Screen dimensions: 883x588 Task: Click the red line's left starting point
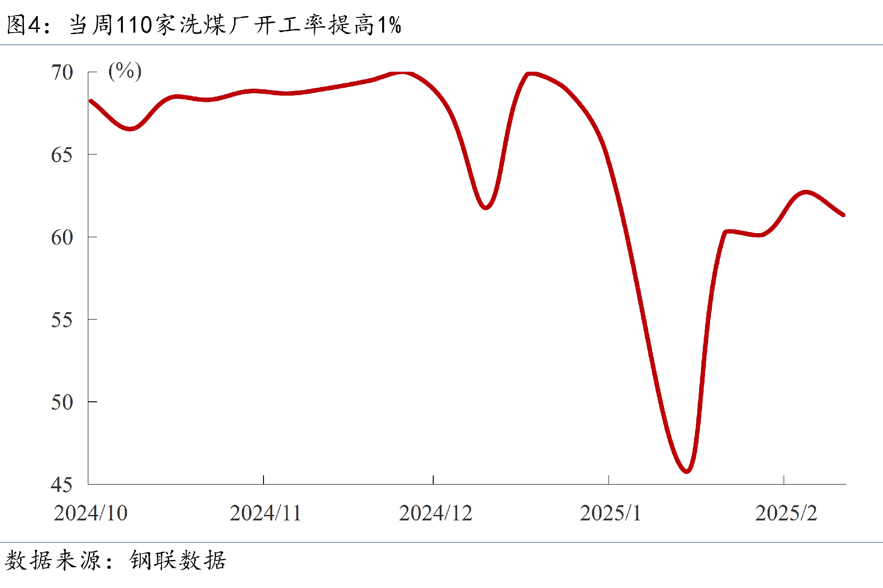click(x=91, y=101)
